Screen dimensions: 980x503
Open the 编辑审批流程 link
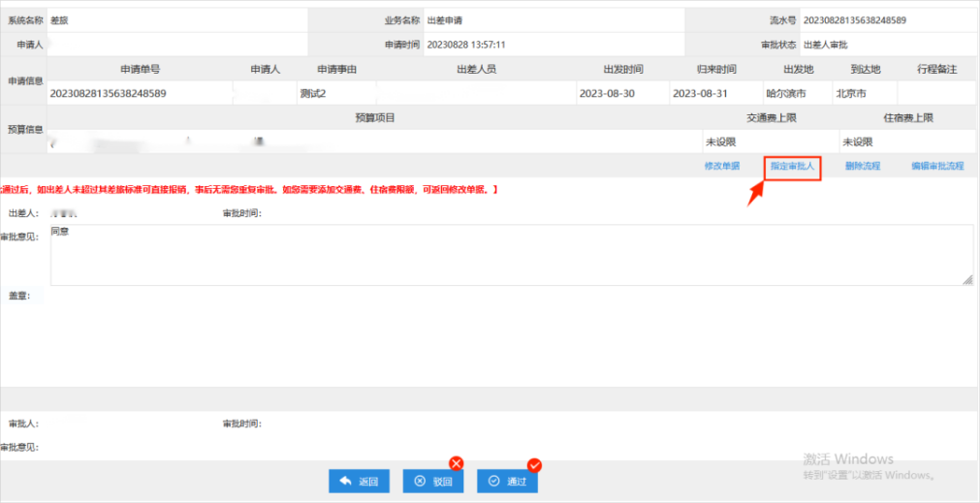pyautogui.click(x=937, y=167)
